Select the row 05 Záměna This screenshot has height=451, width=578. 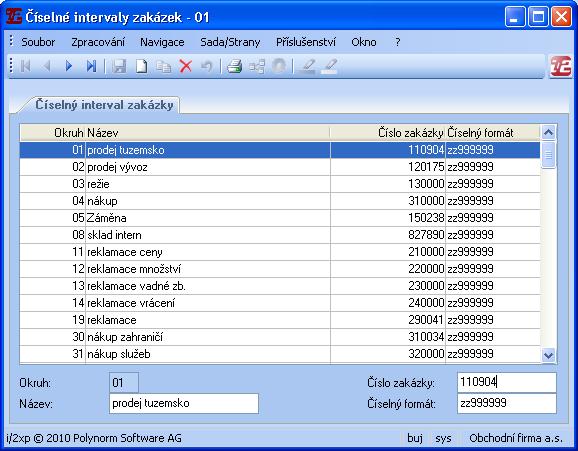click(x=280, y=218)
